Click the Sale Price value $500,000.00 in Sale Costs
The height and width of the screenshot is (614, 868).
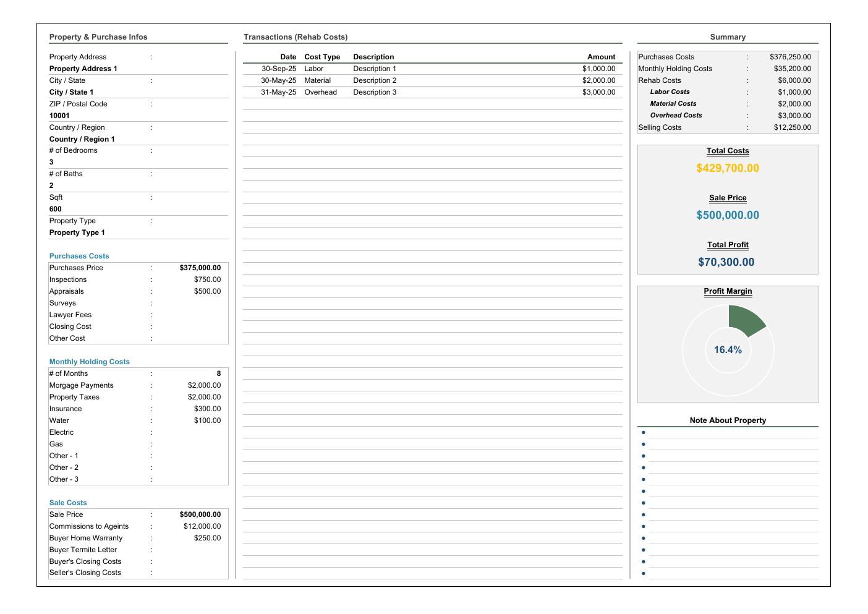click(x=200, y=514)
